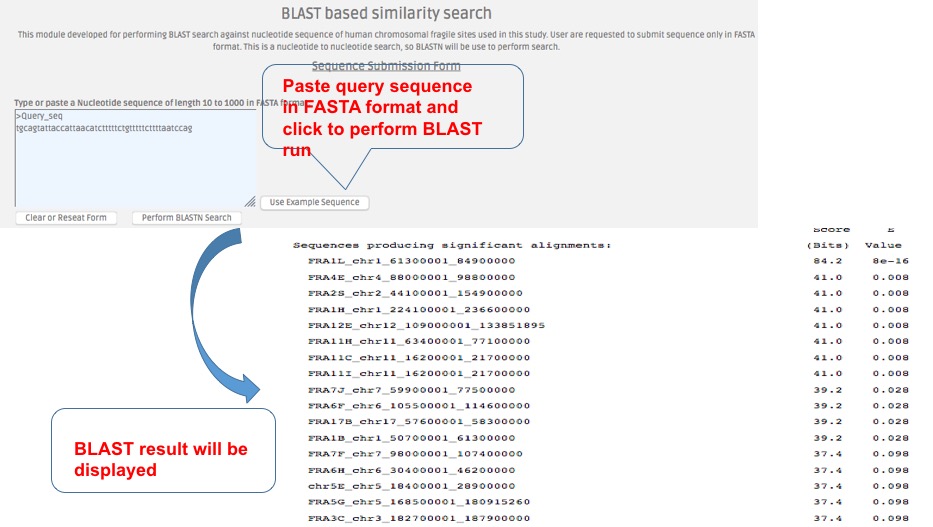Select the FRA11H_chr11_63400001_77100000 hit
Screen dimensions: 933x527
point(419,342)
